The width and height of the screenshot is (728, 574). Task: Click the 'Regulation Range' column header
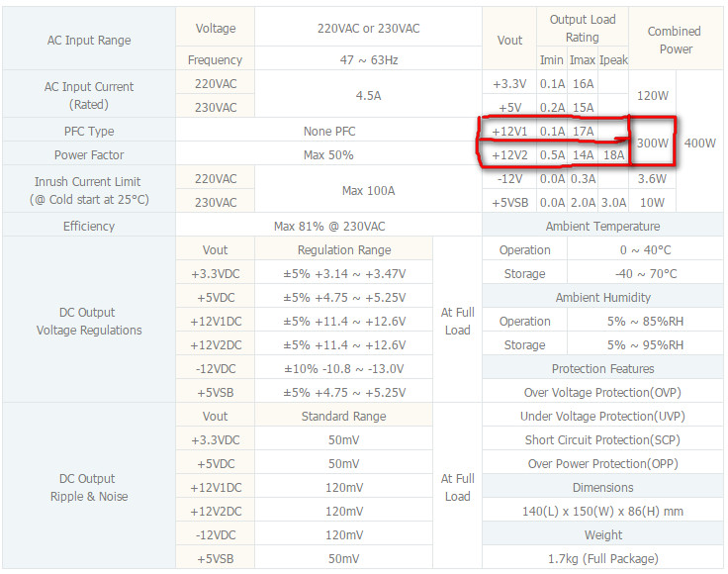(x=344, y=249)
